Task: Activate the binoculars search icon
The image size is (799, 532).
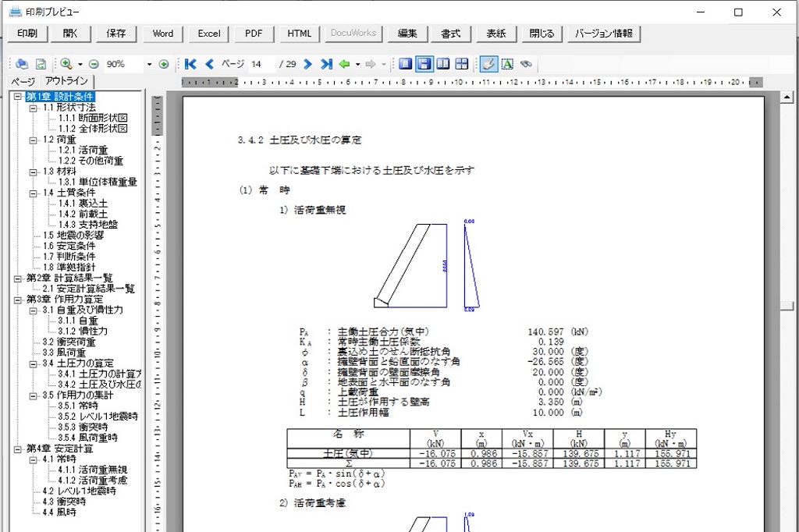Action: (x=526, y=64)
